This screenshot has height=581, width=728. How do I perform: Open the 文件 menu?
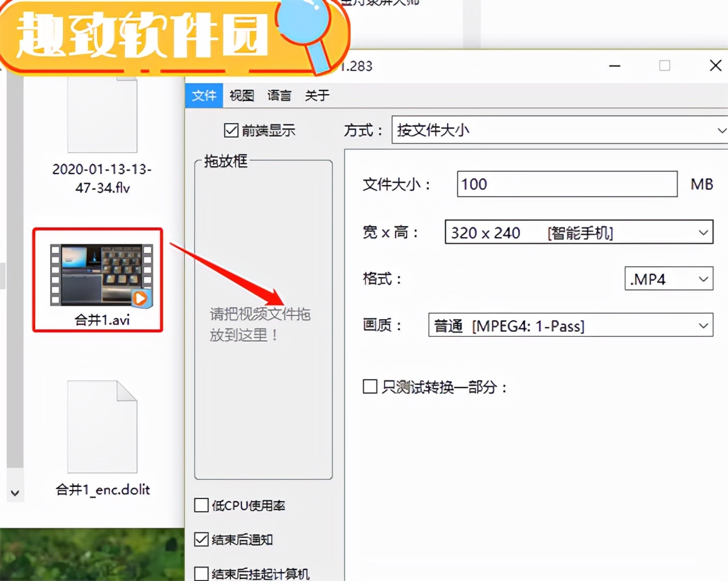click(x=204, y=95)
